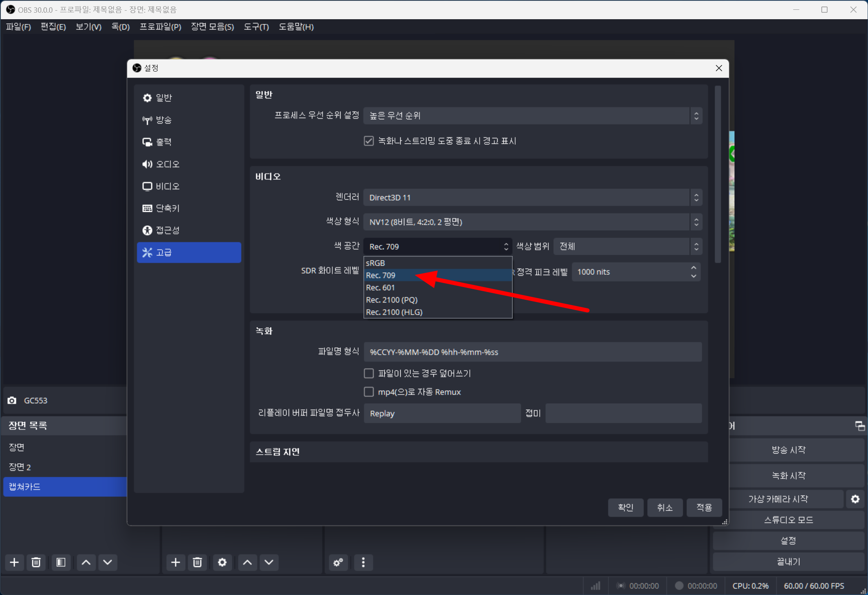Image resolution: width=868 pixels, height=595 pixels.
Task: Enable overwrite if file exists checkbox
Action: click(x=369, y=373)
